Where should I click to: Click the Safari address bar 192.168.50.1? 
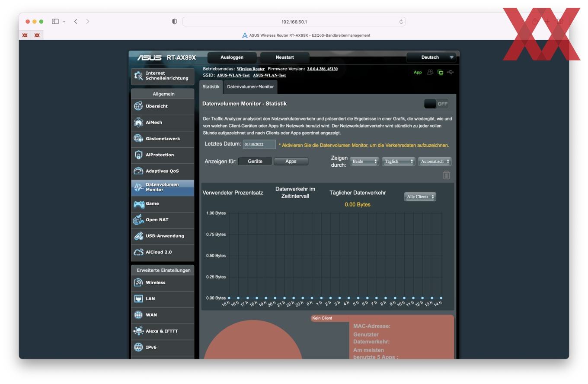click(x=294, y=22)
